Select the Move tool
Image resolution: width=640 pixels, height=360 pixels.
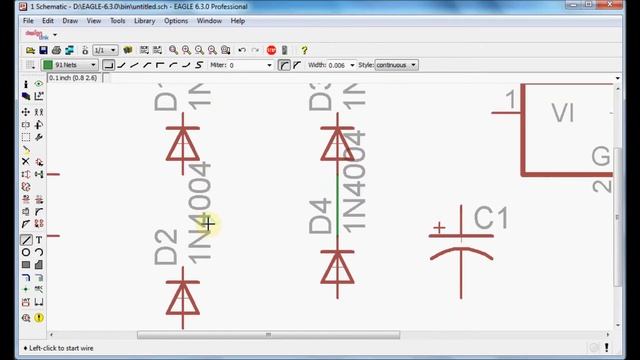click(x=26, y=112)
